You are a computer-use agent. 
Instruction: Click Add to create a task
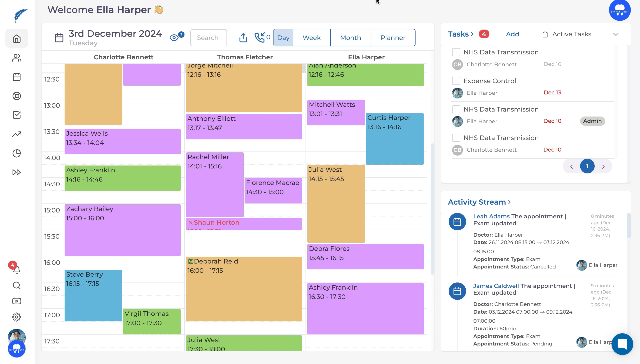pyautogui.click(x=512, y=34)
